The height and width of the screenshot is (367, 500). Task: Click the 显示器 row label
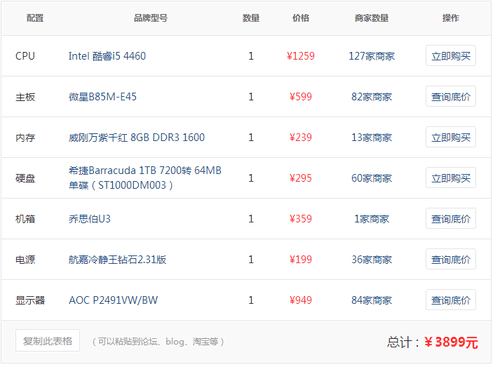30,300
